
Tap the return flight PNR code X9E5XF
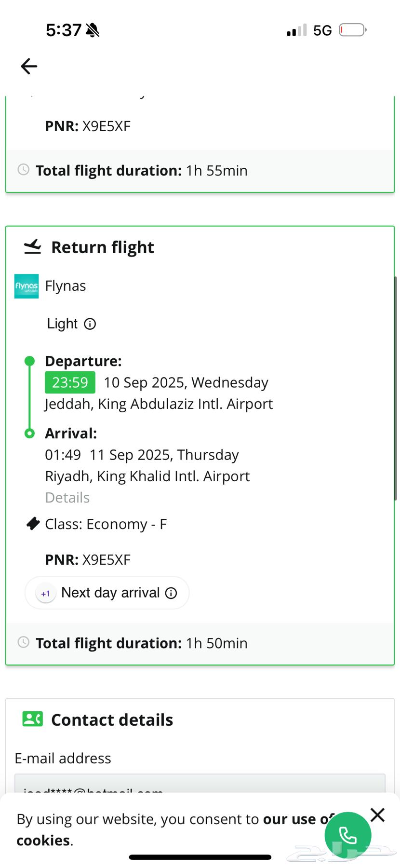tap(107, 560)
